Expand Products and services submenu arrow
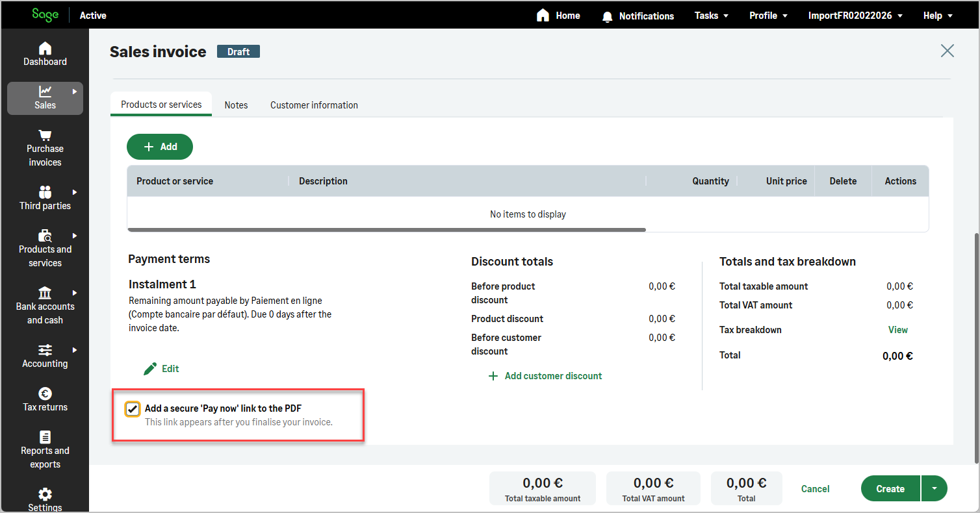980x513 pixels. (x=75, y=236)
